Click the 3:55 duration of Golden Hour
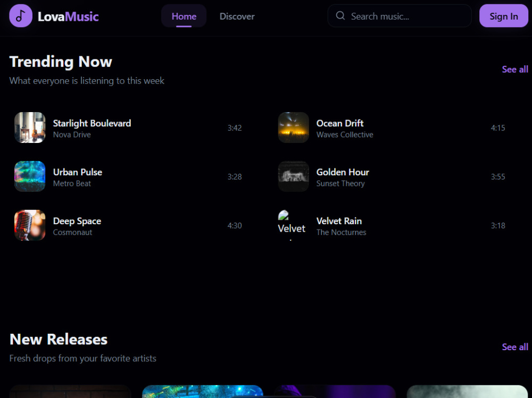This screenshot has height=398, width=532. click(498, 176)
